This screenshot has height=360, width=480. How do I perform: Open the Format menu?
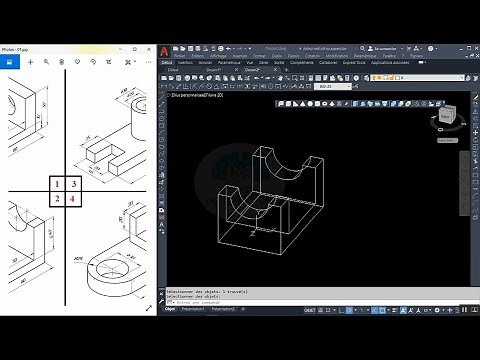click(259, 56)
